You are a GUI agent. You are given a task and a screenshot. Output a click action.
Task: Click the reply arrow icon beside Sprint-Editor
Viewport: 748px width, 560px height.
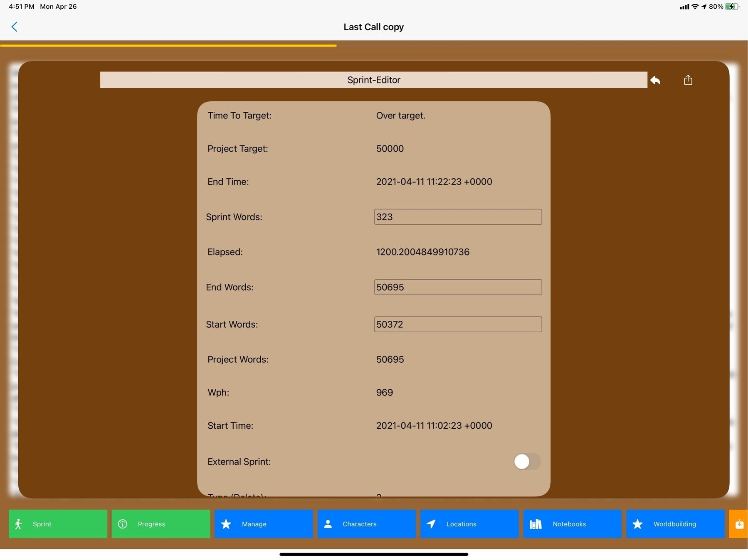point(655,80)
